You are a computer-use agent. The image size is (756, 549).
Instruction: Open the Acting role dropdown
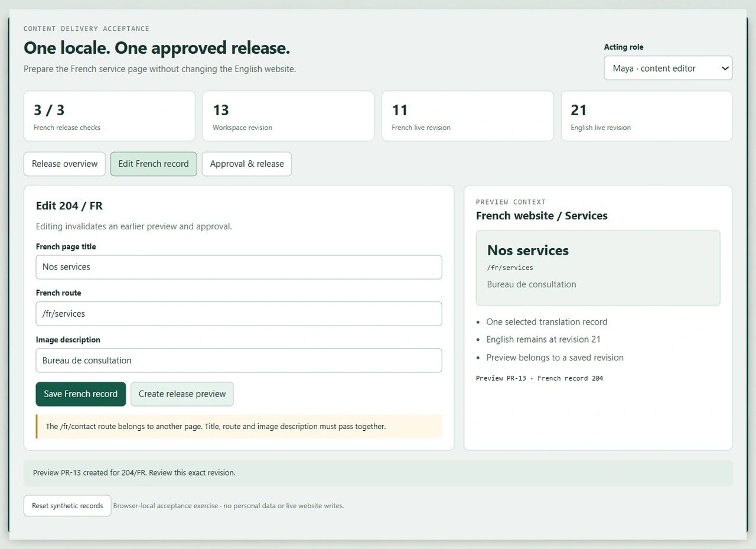pyautogui.click(x=668, y=68)
